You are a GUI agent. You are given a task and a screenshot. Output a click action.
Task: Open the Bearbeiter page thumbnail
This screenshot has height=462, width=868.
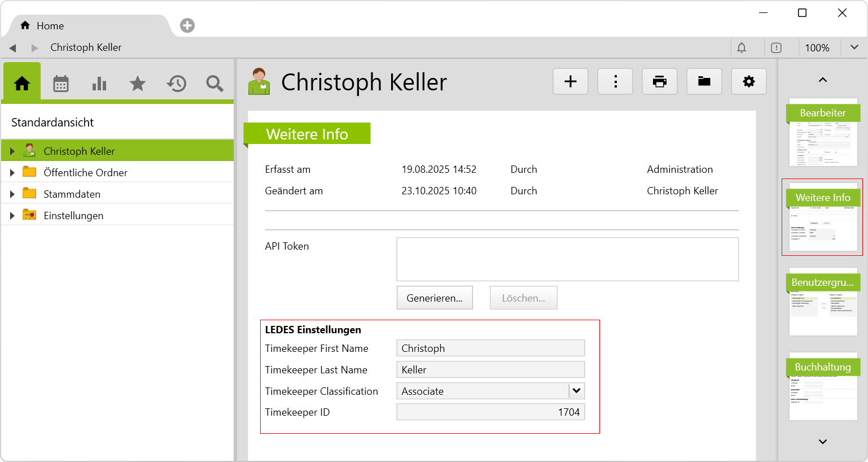(823, 133)
